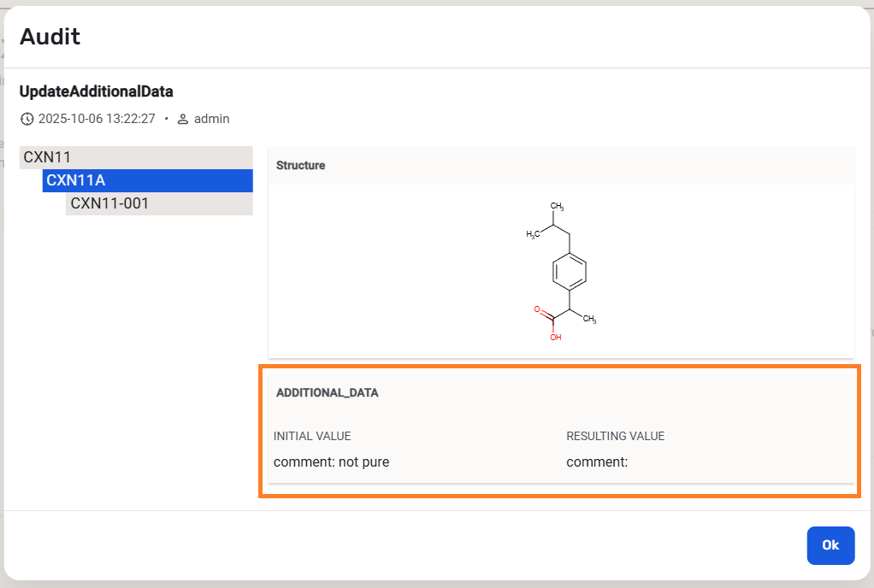Click the top CH3 label in the molecule
This screenshot has height=588, width=874.
coord(558,206)
